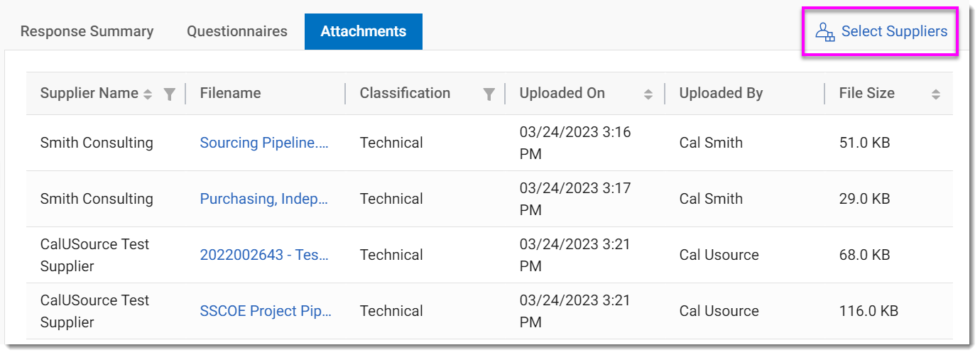Click the Uploaded On column header text

pyautogui.click(x=562, y=93)
